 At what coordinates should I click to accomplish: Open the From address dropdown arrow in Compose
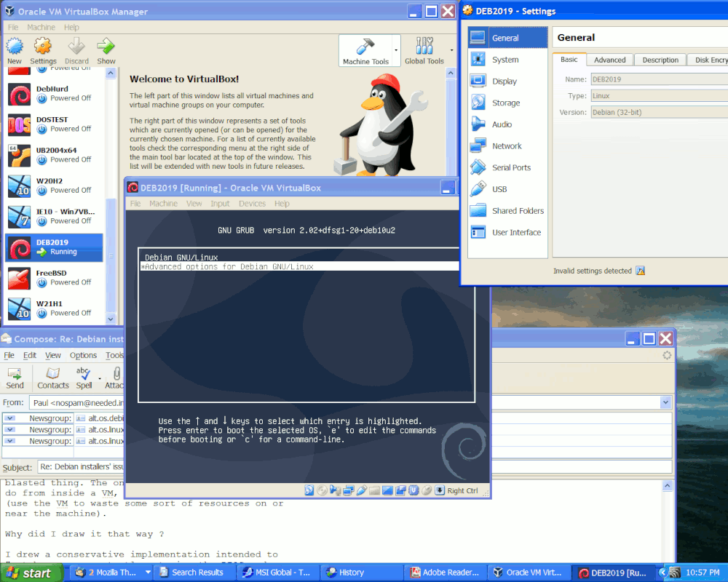(665, 402)
